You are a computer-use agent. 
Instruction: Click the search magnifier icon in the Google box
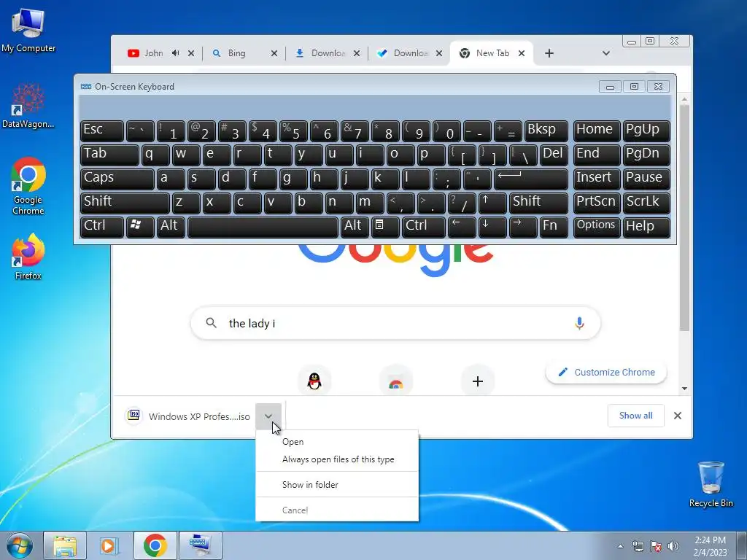(211, 323)
